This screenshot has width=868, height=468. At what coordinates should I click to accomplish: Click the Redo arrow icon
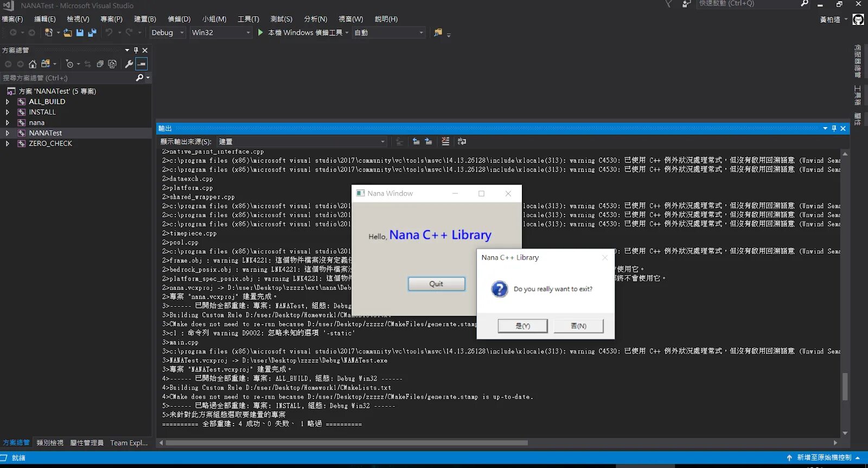coord(129,33)
